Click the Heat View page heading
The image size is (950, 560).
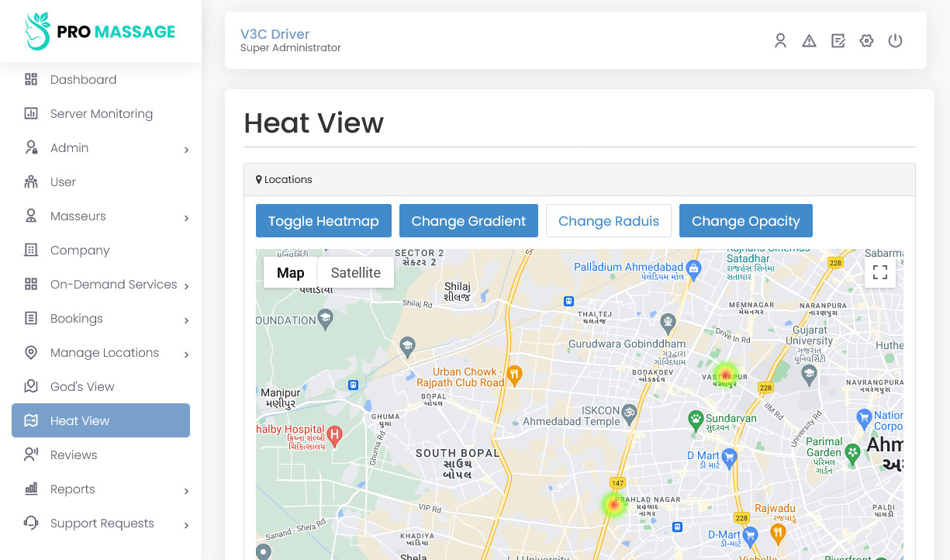point(314,123)
